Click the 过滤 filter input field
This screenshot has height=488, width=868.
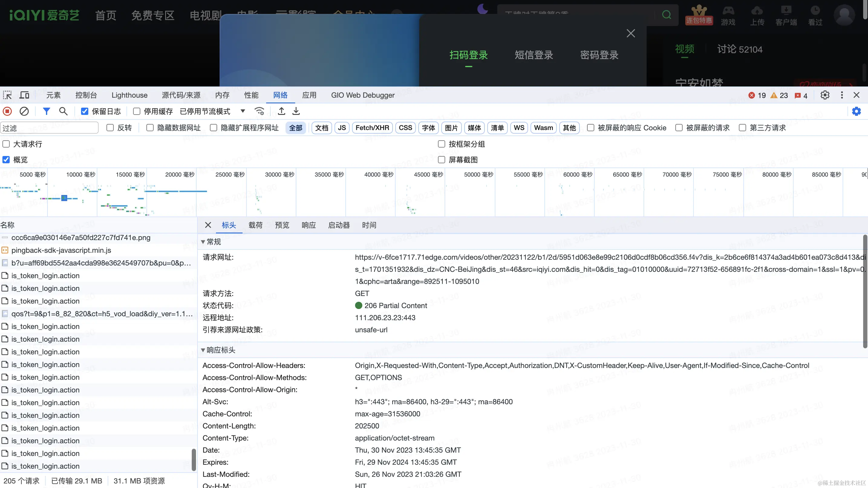pyautogui.click(x=49, y=128)
